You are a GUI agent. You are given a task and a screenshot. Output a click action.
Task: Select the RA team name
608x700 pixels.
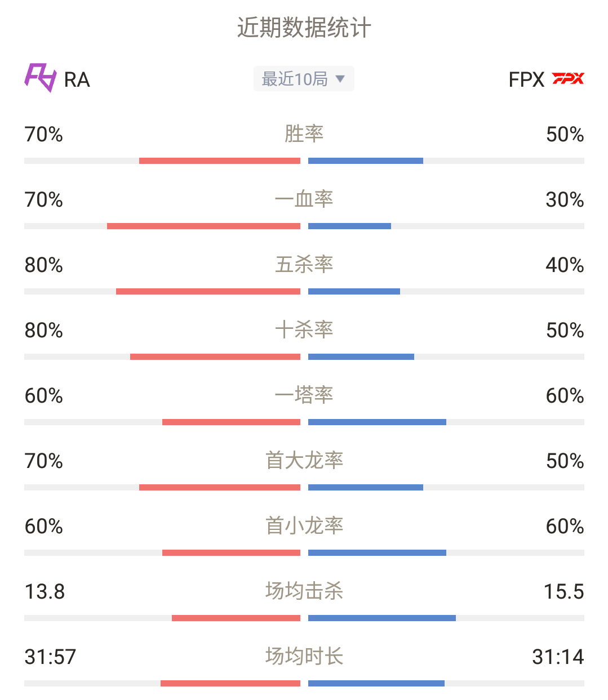(x=77, y=80)
